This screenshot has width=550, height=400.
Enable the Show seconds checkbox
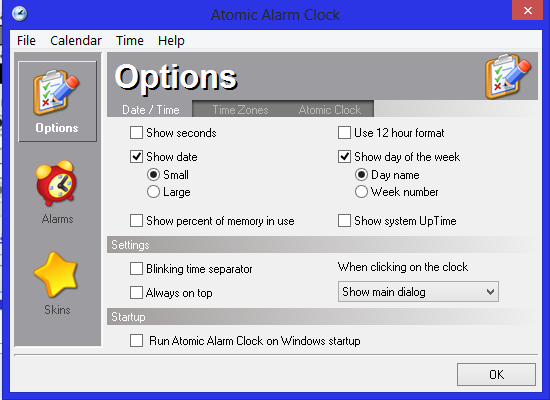[x=136, y=133]
